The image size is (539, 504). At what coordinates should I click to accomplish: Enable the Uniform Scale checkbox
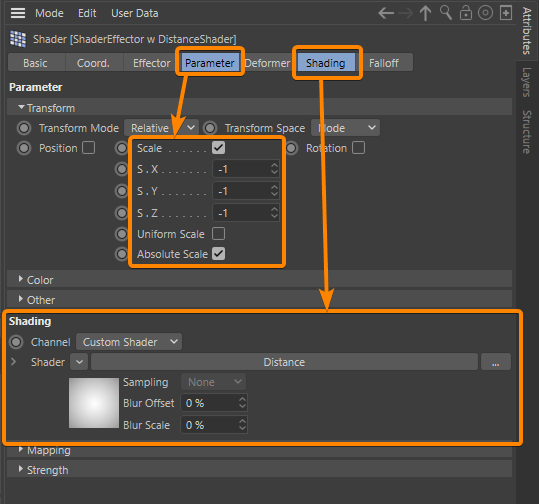coord(219,234)
